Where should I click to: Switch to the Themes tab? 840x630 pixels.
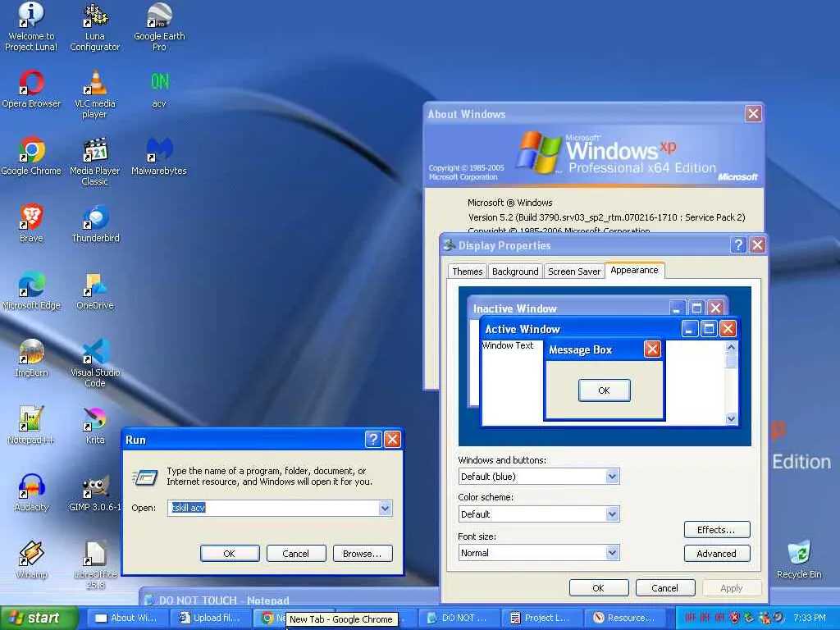(467, 271)
